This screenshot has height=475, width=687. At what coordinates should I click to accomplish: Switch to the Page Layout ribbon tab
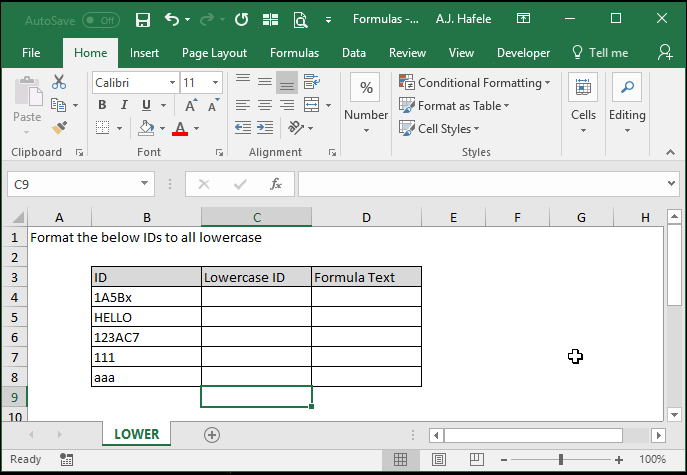[214, 53]
